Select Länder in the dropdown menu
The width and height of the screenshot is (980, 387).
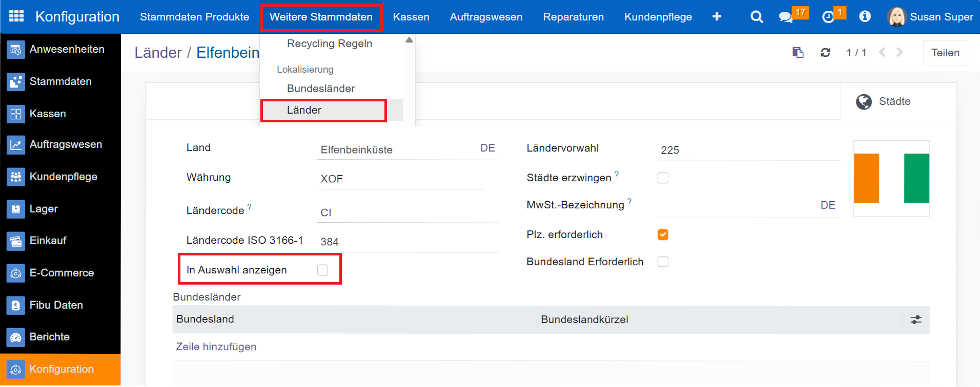click(304, 110)
